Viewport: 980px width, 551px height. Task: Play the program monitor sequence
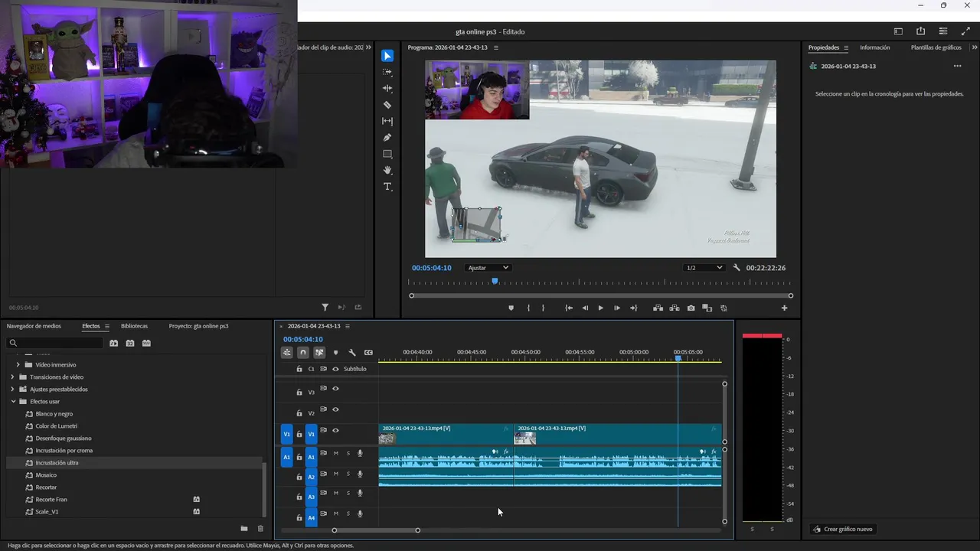click(x=600, y=308)
